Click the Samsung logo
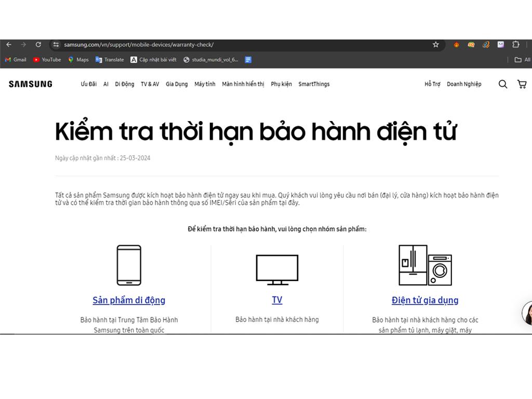Viewport: 532px width, 399px height. 31,84
